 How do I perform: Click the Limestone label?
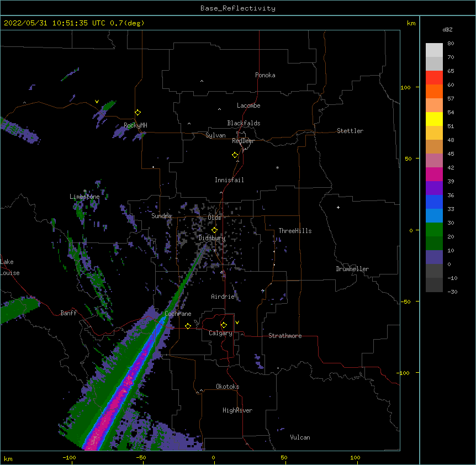coord(84,197)
